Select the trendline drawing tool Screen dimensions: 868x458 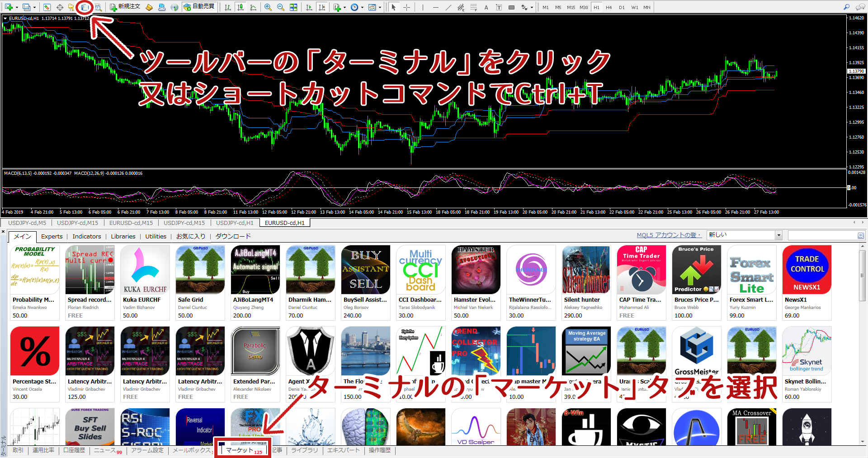(x=448, y=7)
